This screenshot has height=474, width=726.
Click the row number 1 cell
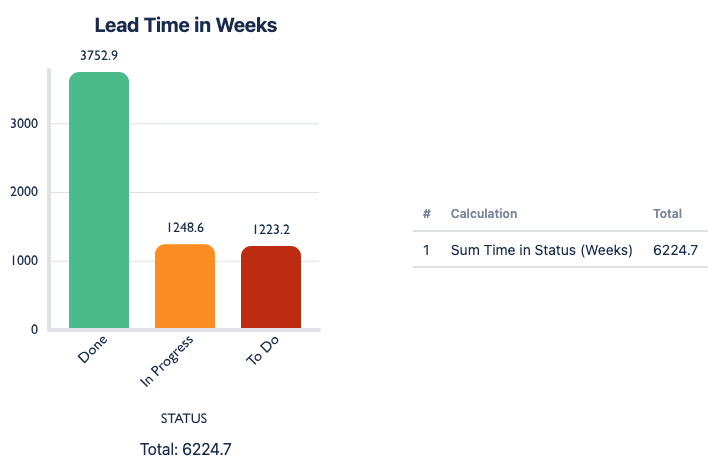point(427,250)
